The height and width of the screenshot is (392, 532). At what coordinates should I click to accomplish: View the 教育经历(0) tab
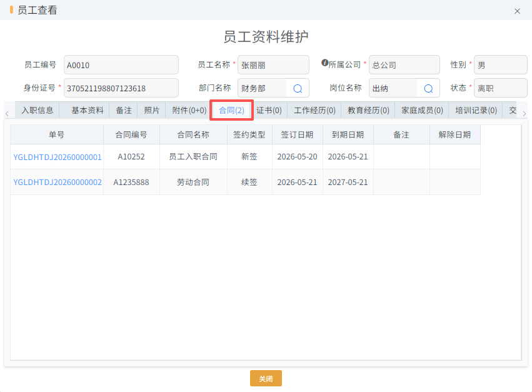click(x=368, y=110)
